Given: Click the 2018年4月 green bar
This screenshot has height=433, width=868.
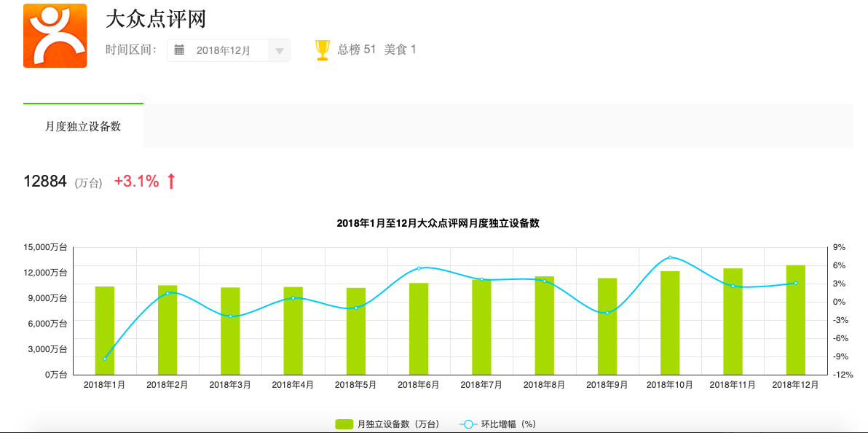Looking at the screenshot, I should (293, 331).
